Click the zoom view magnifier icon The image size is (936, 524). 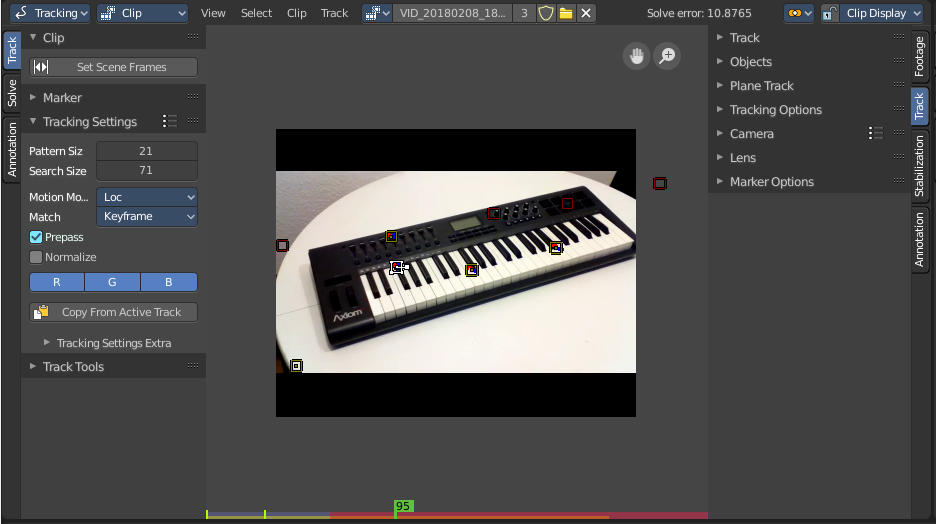(x=667, y=56)
